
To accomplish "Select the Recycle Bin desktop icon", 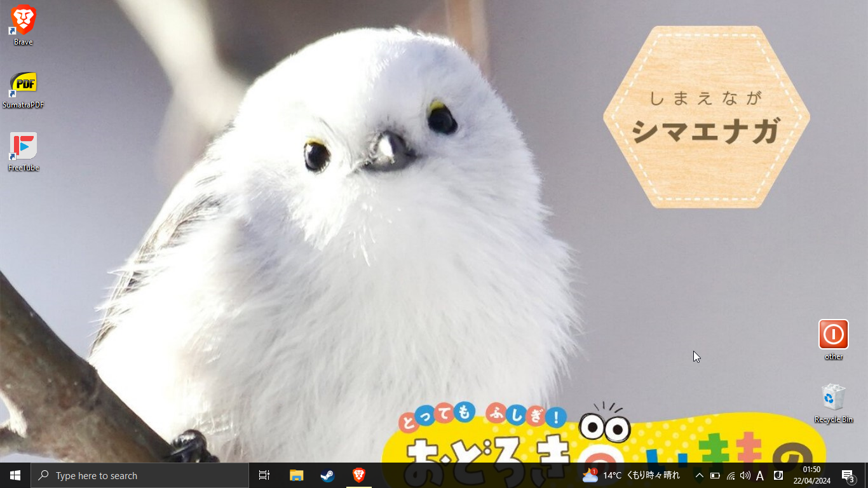I will 833,403.
